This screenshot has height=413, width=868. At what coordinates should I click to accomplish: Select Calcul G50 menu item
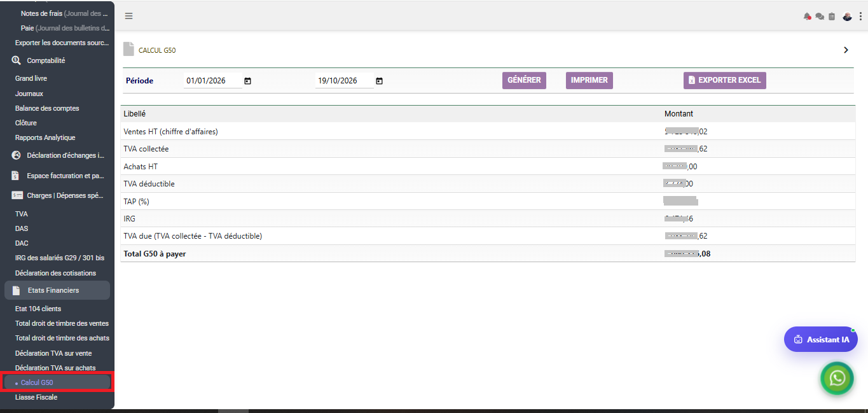click(x=57, y=382)
